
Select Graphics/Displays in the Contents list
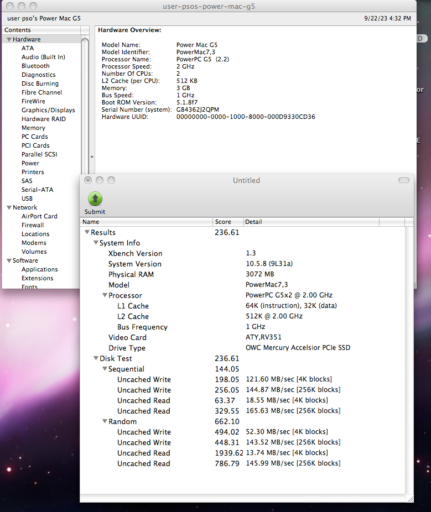point(48,110)
